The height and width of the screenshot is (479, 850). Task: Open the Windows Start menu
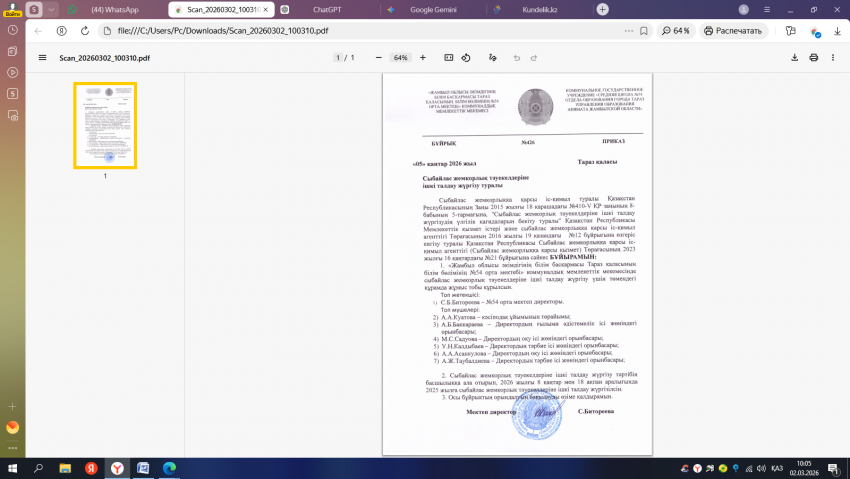[12, 468]
